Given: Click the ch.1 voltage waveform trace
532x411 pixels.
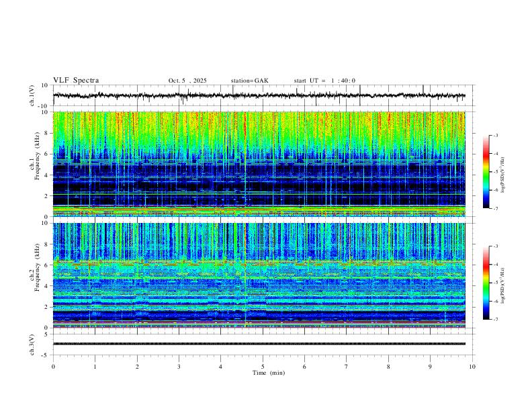Looking at the screenshot, I should click(259, 95).
